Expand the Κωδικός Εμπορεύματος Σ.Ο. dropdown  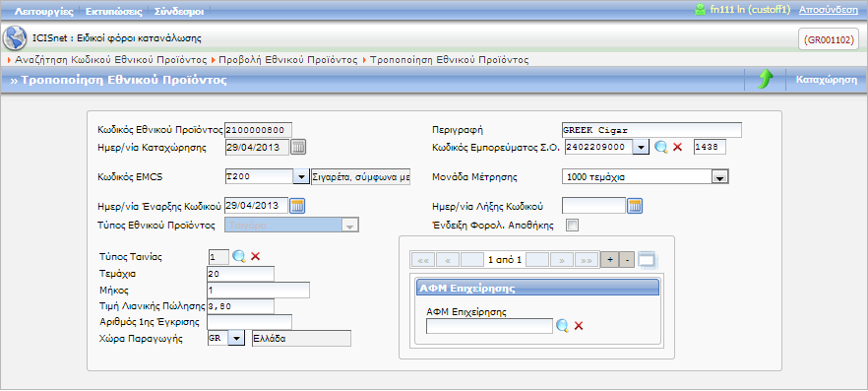tap(641, 147)
